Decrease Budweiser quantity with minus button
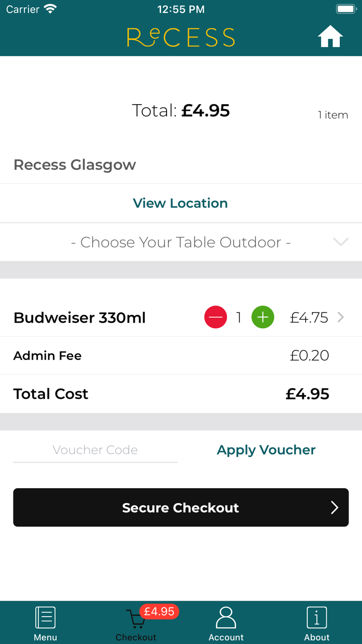362x644 pixels. coord(216,317)
